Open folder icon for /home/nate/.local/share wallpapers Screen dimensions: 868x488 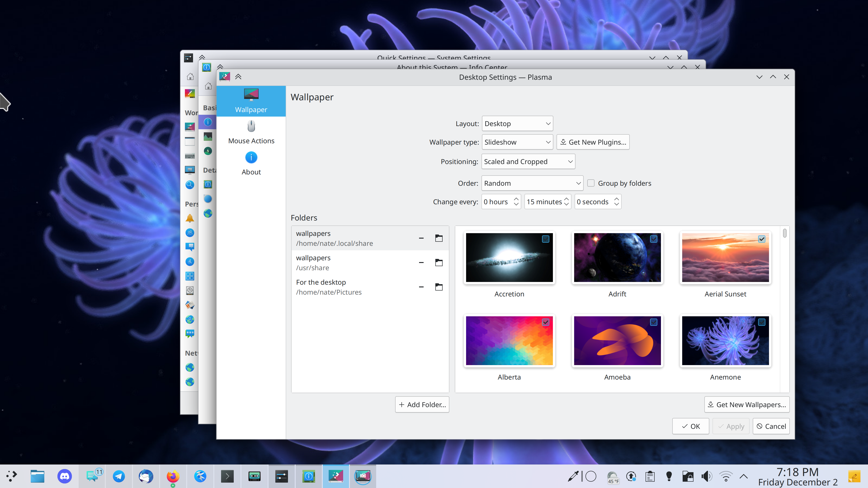pyautogui.click(x=439, y=238)
